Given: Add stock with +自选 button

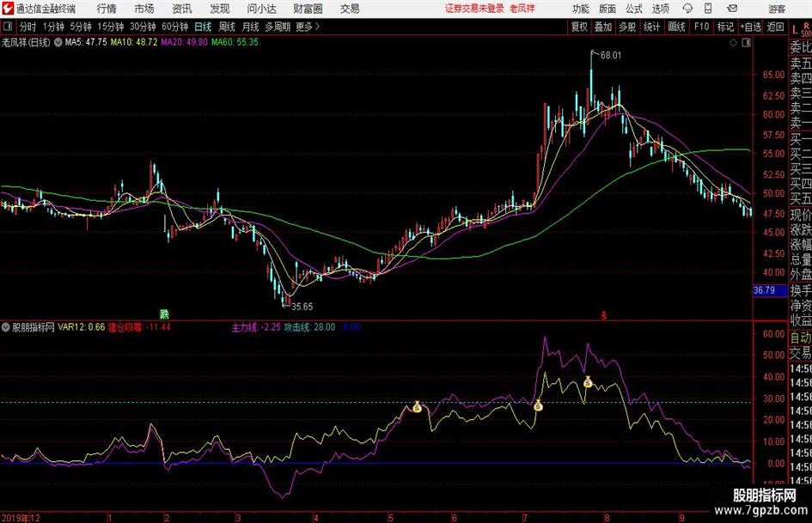Looking at the screenshot, I should [x=750, y=27].
